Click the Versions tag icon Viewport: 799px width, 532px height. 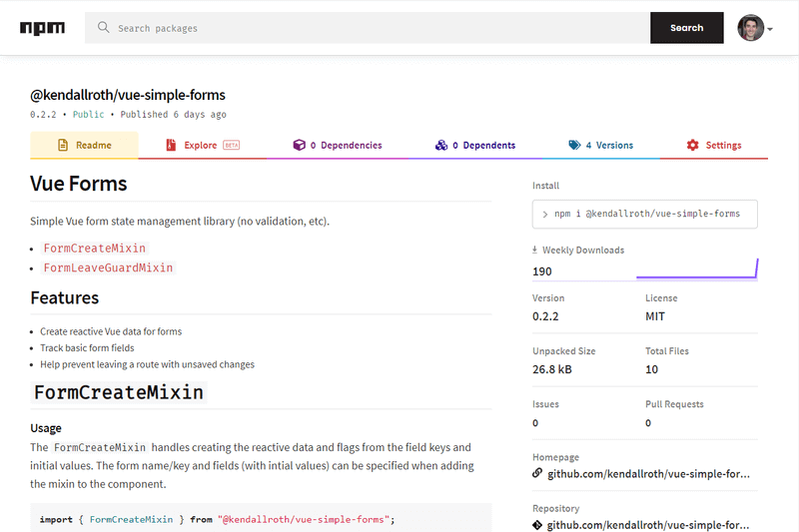(574, 146)
